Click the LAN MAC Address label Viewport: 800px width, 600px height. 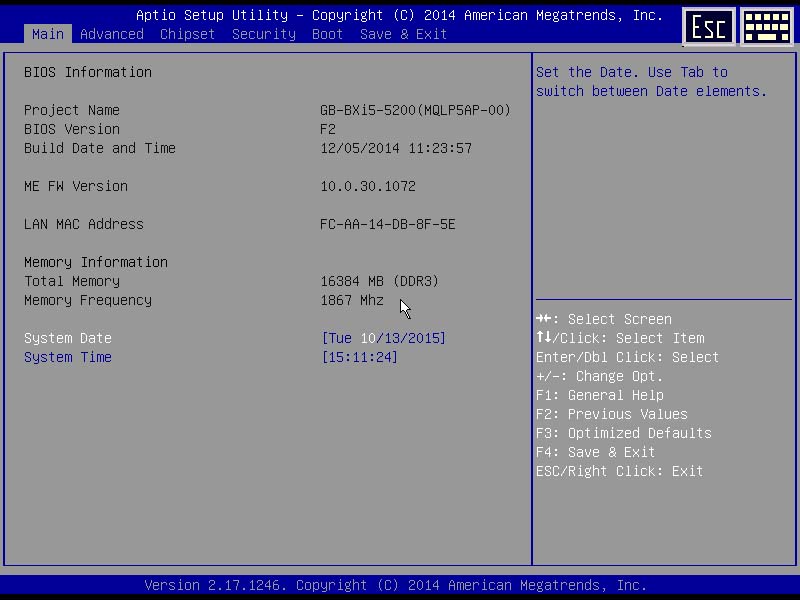click(x=84, y=224)
